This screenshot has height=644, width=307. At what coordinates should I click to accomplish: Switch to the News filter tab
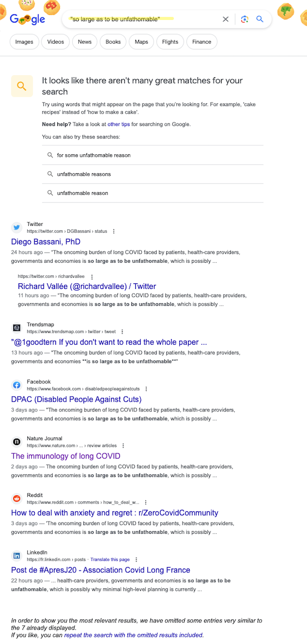click(85, 42)
